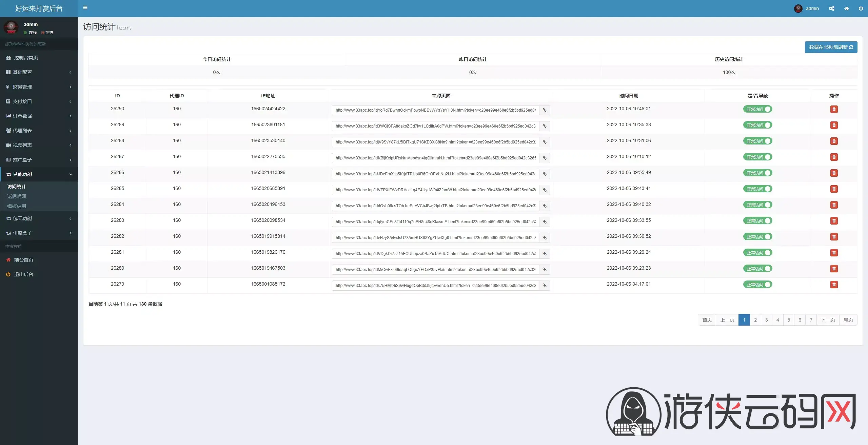Screen dimensions: 868x445
Task: Toggle 正常访问 switch for record 26289
Action: pos(757,125)
